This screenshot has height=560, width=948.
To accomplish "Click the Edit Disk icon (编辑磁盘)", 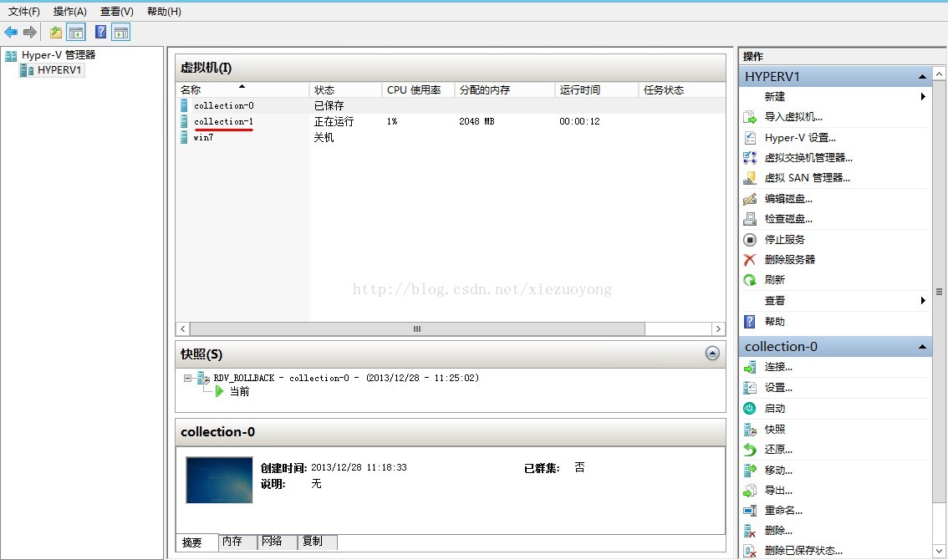I will 750,198.
